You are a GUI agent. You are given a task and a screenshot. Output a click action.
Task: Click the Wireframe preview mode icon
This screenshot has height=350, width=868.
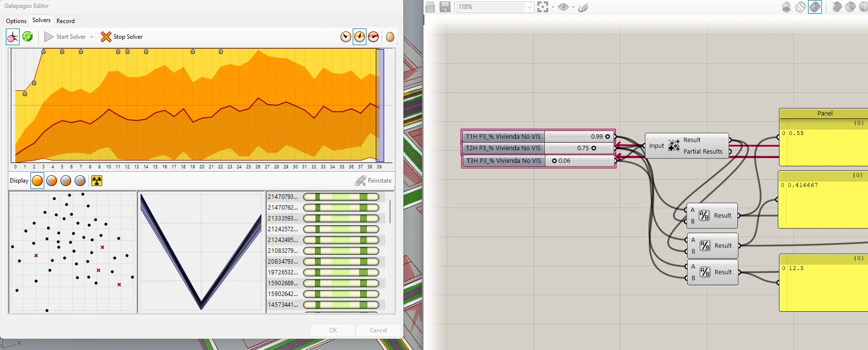point(801,7)
